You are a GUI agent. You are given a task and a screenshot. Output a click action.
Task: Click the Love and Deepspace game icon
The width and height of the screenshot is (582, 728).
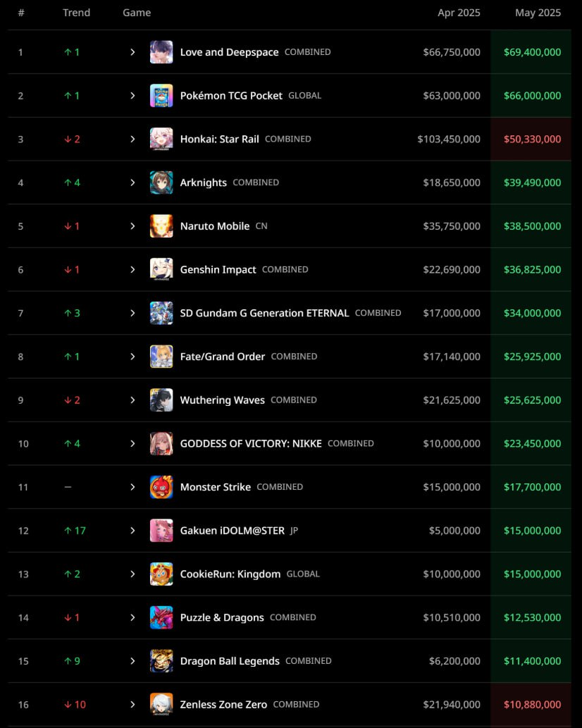161,52
